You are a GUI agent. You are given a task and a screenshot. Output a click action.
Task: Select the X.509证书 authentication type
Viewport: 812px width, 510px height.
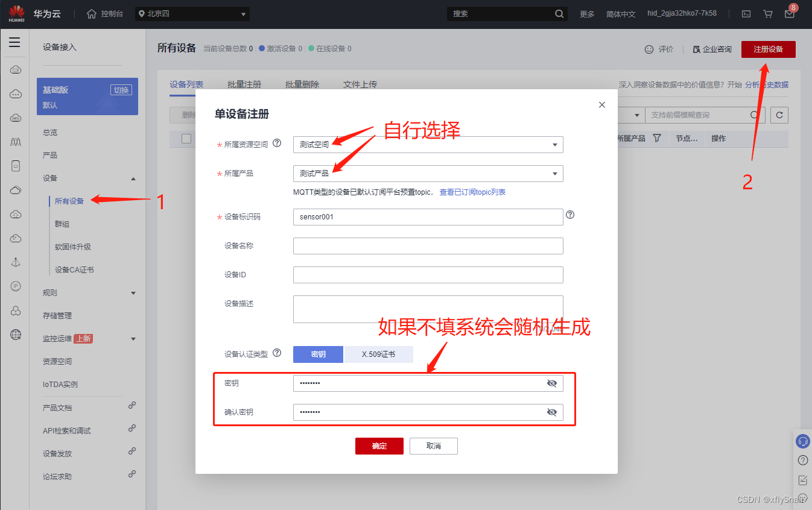tap(378, 354)
